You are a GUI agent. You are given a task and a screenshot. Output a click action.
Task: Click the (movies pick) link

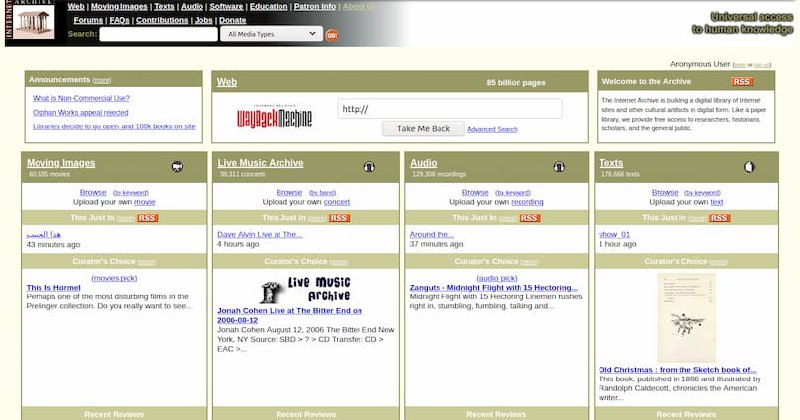point(114,278)
